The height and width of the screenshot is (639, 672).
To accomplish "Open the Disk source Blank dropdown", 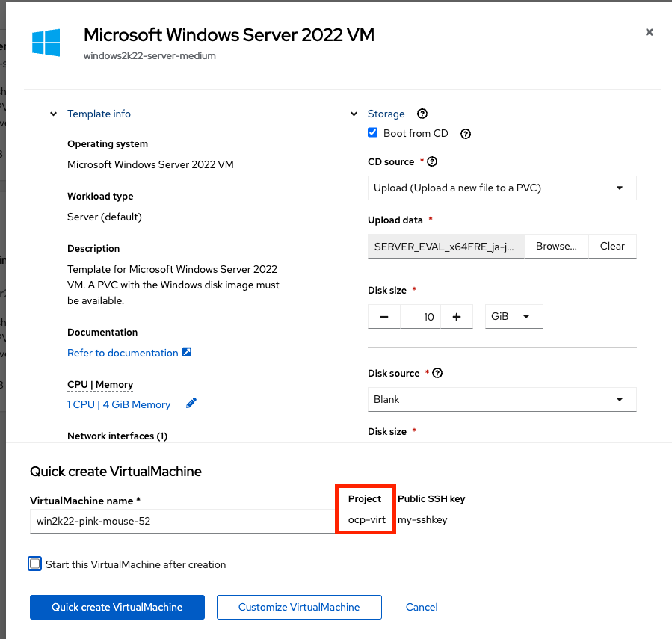I will pyautogui.click(x=502, y=399).
